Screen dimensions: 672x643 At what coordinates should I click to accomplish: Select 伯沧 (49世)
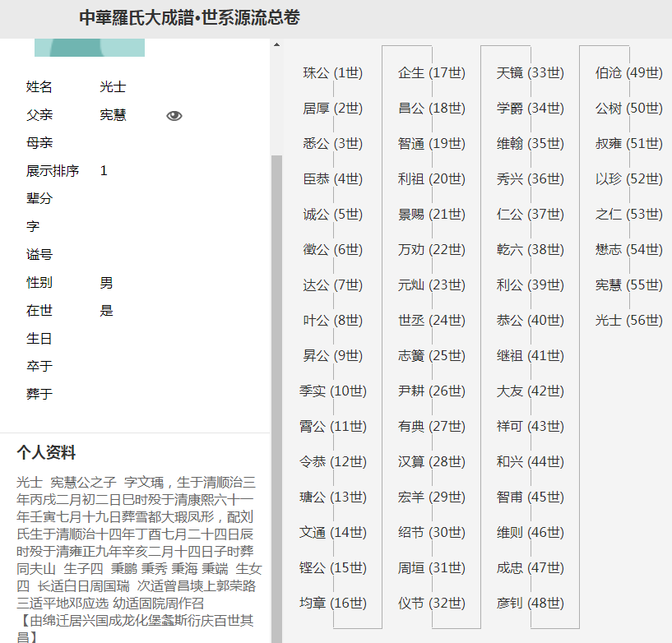pyautogui.click(x=628, y=73)
